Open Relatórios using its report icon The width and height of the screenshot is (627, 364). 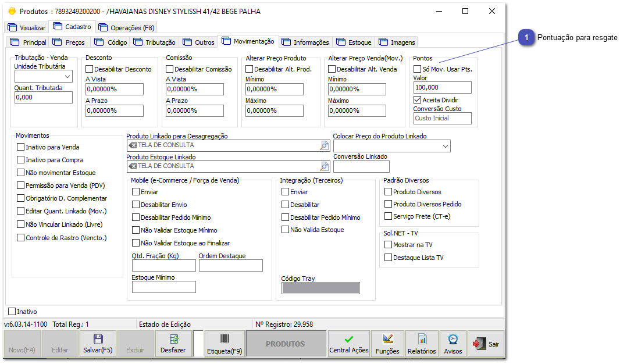coord(421,339)
